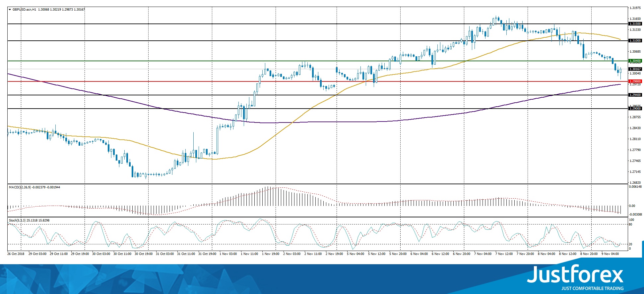Select the green 1.30400 level price tag
This screenshot has width=644, height=294.
click(x=635, y=61)
